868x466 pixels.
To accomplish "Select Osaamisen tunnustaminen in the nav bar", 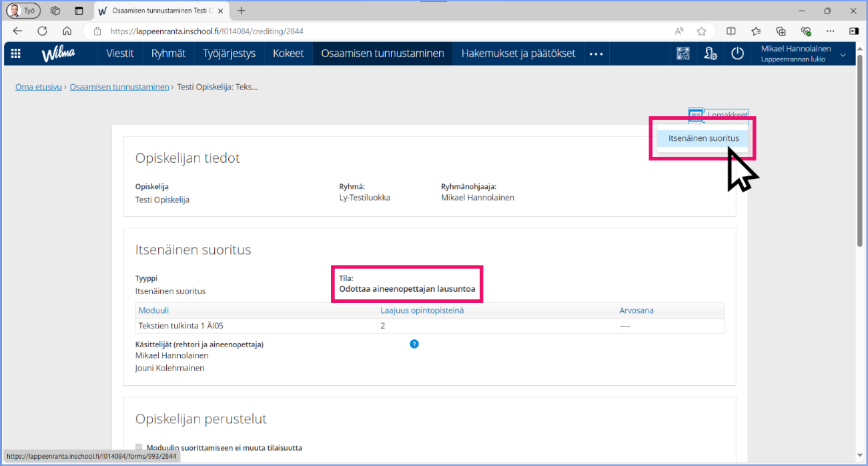I will coord(382,53).
